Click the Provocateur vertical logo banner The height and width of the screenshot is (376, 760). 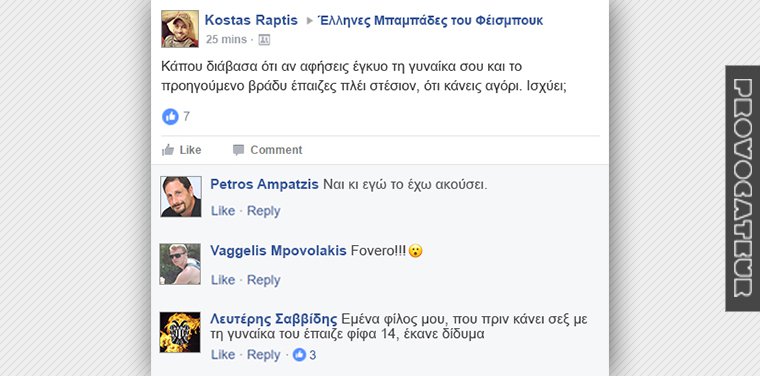coord(743,188)
